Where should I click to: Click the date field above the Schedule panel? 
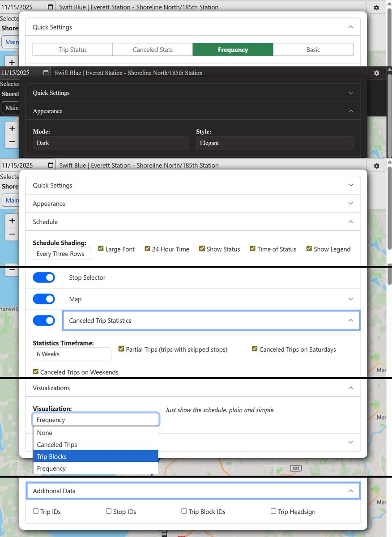(x=28, y=166)
